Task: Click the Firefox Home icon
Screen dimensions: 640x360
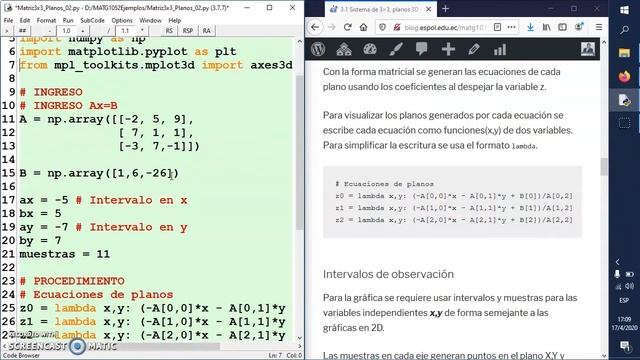Action: tap(363, 27)
